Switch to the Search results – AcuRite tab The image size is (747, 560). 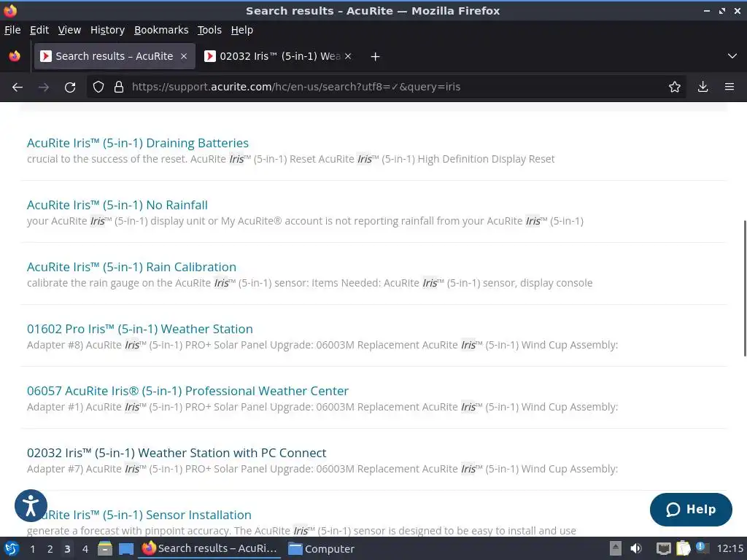coord(115,57)
